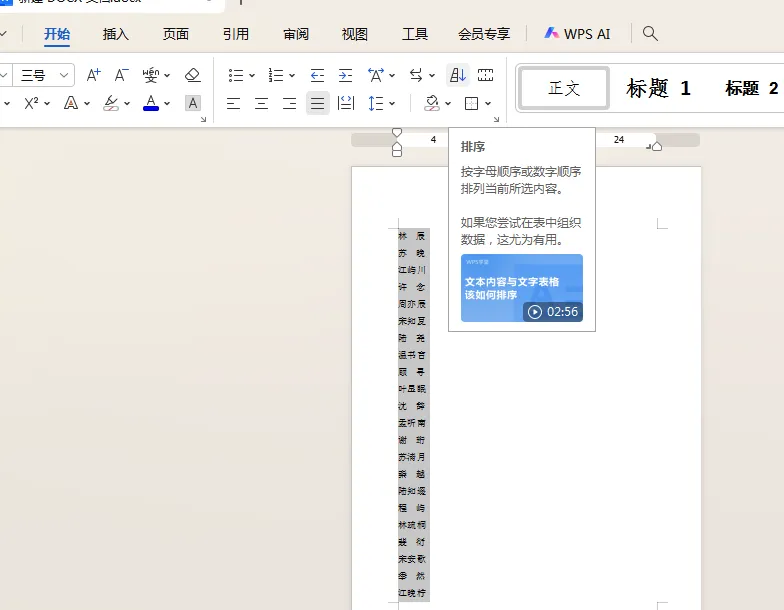Center align the paragraph

click(x=261, y=104)
